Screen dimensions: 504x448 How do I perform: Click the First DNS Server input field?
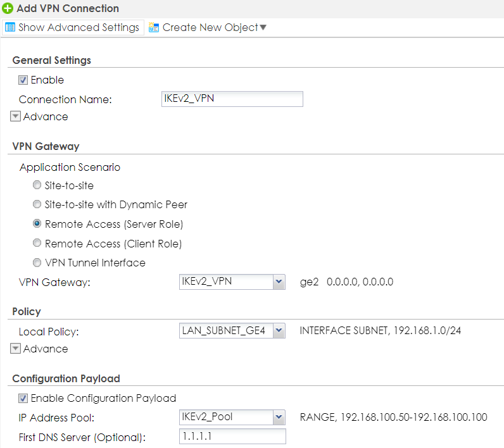pos(232,437)
